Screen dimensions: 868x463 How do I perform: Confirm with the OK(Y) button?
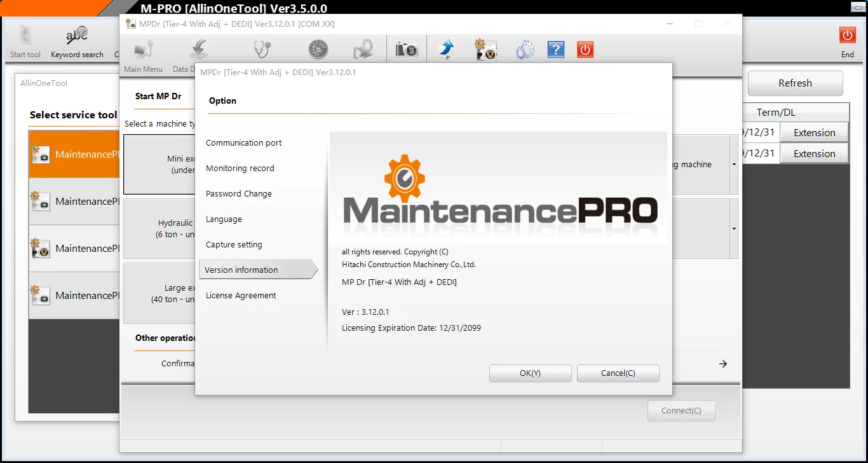[x=530, y=373]
